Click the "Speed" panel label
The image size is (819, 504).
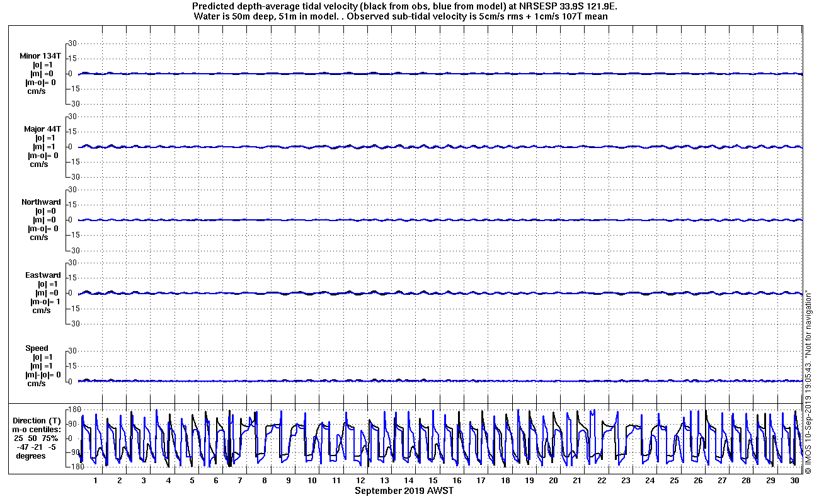pyautogui.click(x=37, y=348)
